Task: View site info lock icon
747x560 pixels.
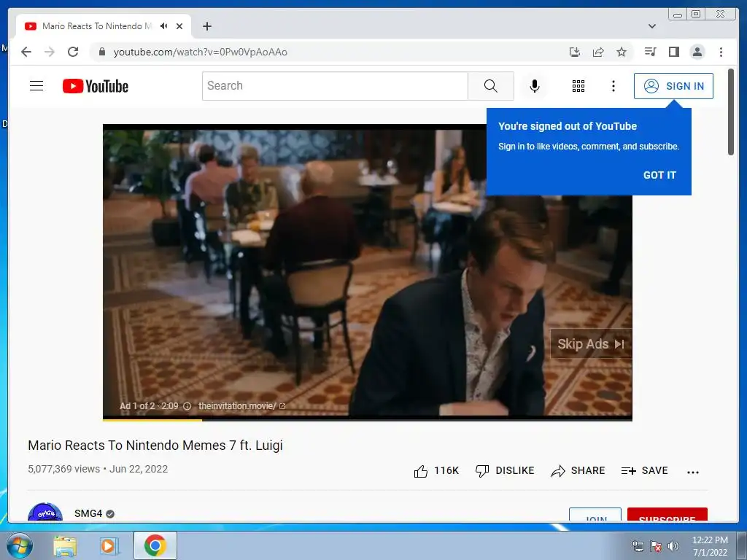Action: tap(101, 52)
